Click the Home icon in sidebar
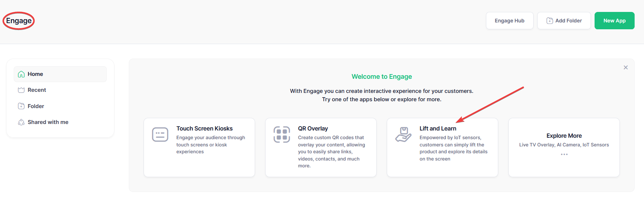Image resolution: width=644 pixels, height=197 pixels. coord(21,74)
